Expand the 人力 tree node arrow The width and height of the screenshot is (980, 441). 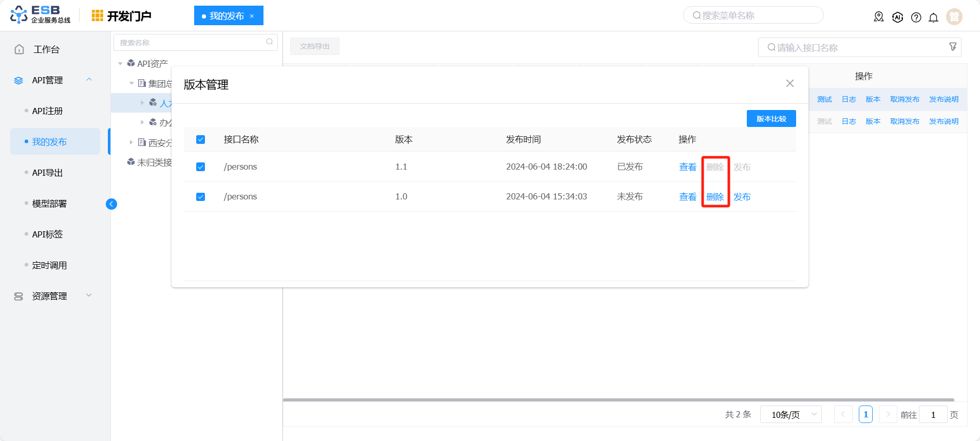[x=142, y=103]
